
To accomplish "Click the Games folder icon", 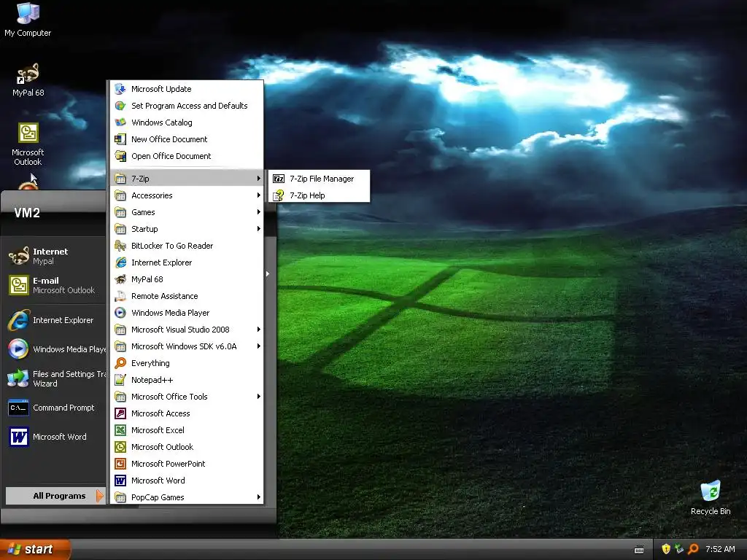I will tap(120, 212).
